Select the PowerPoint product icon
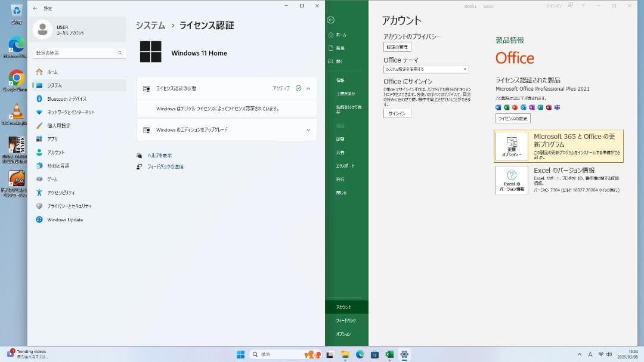Viewport: 644px width, 362px height. [514, 106]
